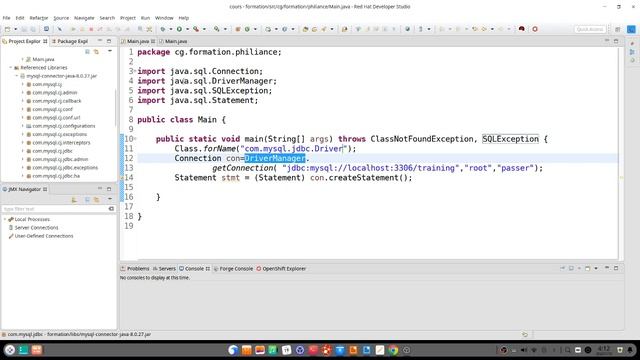Toggle Link with Editor in Project Explorer
Screen dimensions: 640x360
pyautogui.click(x=96, y=51)
